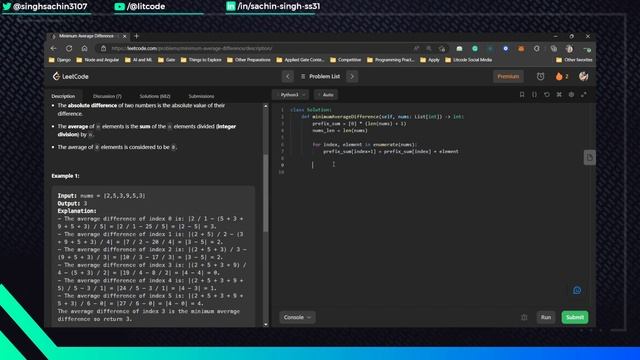This screenshot has height=360, width=640.
Task: Open a new browser tab with plus
Action: pos(137,36)
